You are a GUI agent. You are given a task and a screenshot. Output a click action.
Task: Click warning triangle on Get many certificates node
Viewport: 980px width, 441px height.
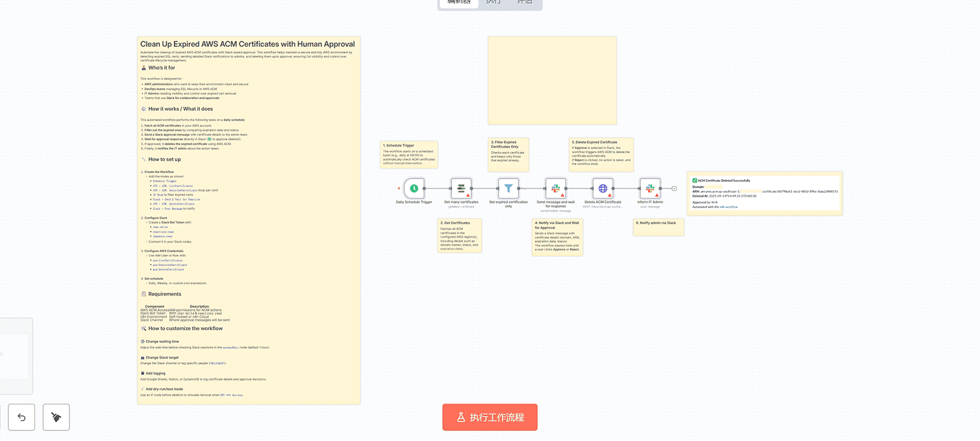click(468, 195)
